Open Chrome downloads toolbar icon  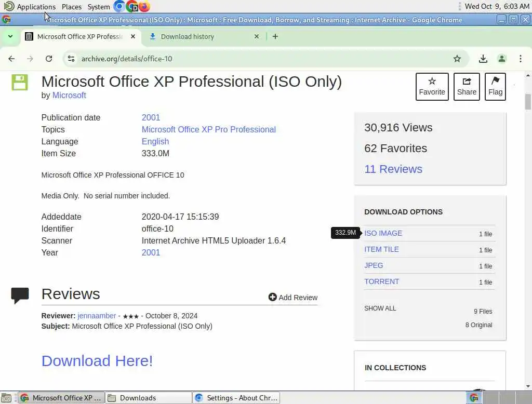coord(483,59)
